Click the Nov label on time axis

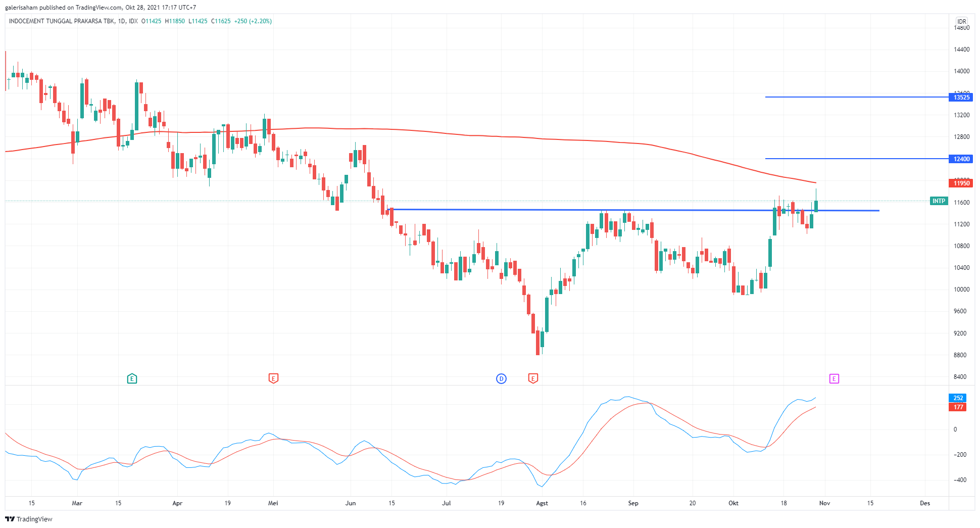824,503
